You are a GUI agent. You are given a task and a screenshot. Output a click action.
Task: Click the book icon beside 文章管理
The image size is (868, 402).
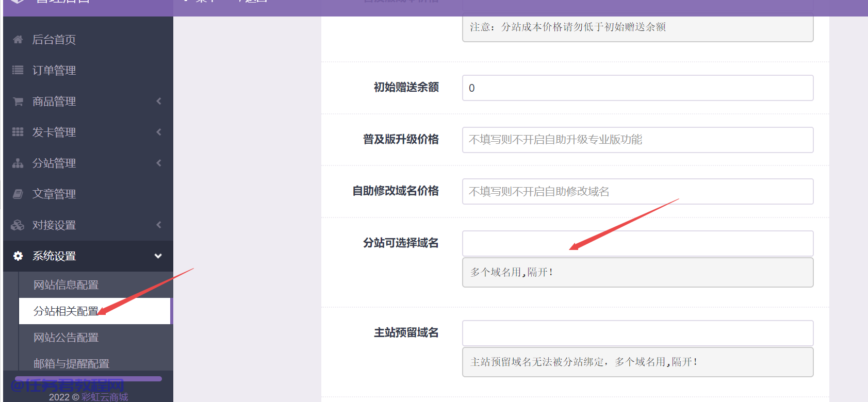[18, 194]
